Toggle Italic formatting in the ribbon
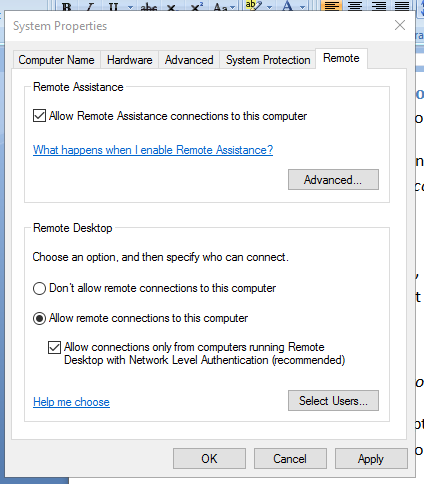This screenshot has height=484, width=424. 90,6
